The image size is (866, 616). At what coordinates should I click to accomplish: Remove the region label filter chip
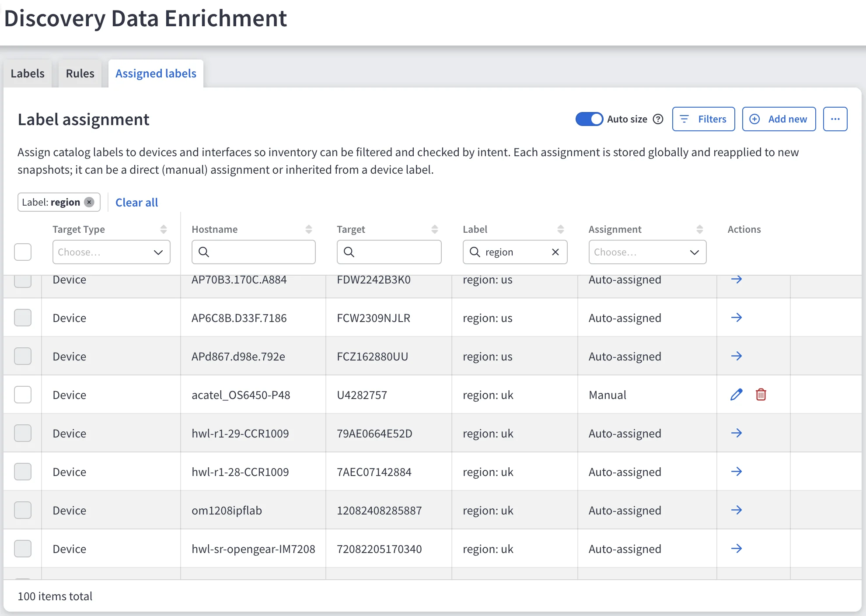89,202
